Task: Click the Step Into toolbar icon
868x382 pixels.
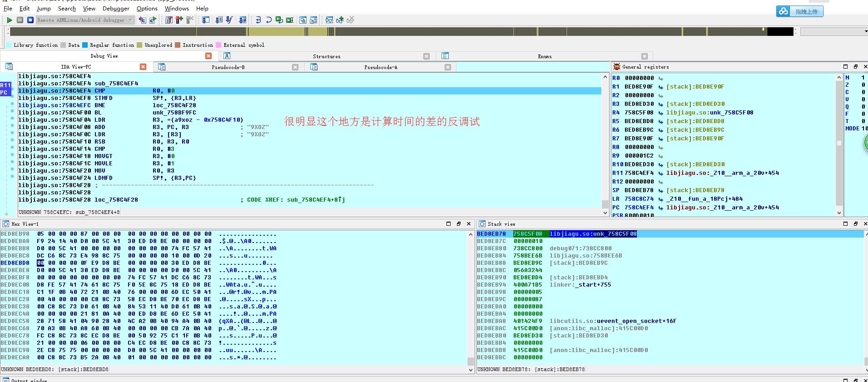Action: [258, 20]
